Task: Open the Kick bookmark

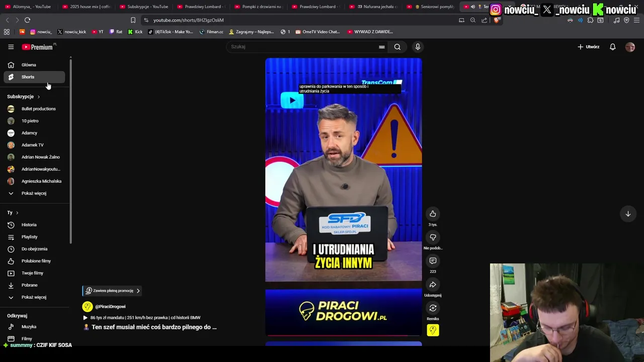Action: [x=135, y=32]
